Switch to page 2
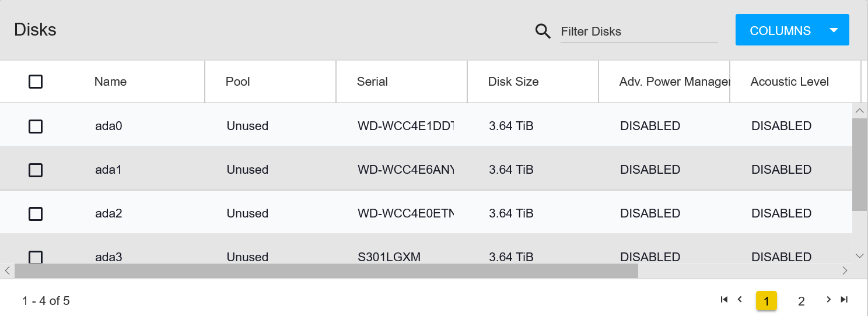 click(801, 301)
